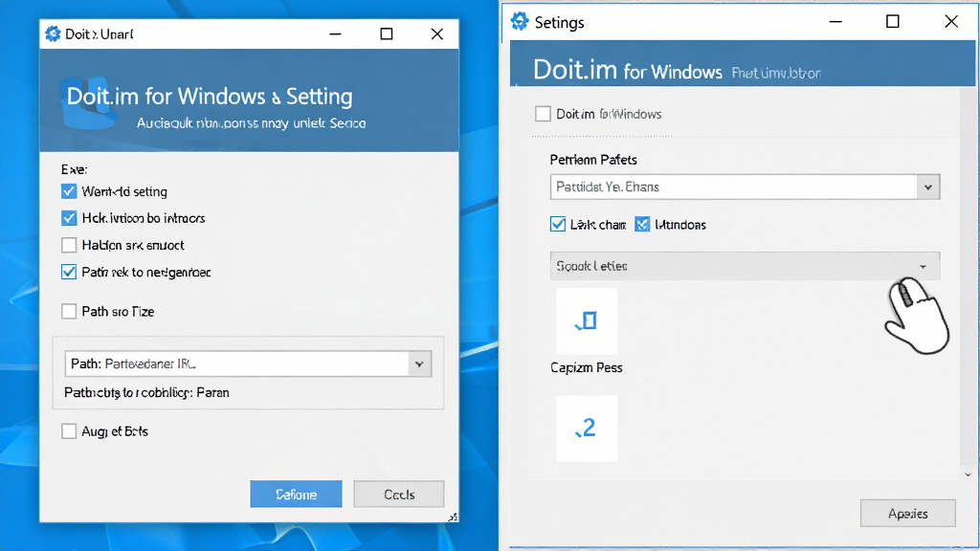This screenshot has height=551, width=980.
Task: Click the 'Petrienn Pafets' label
Action: click(x=593, y=160)
